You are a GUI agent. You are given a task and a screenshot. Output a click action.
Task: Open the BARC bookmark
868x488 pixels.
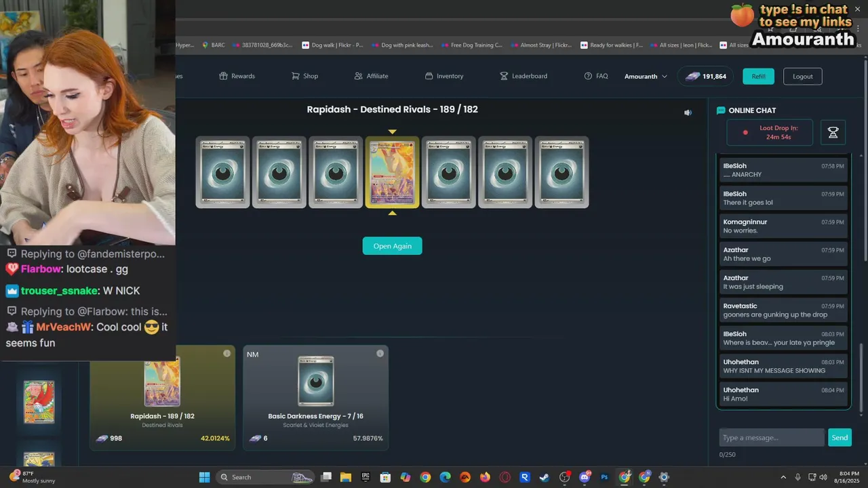(x=213, y=45)
